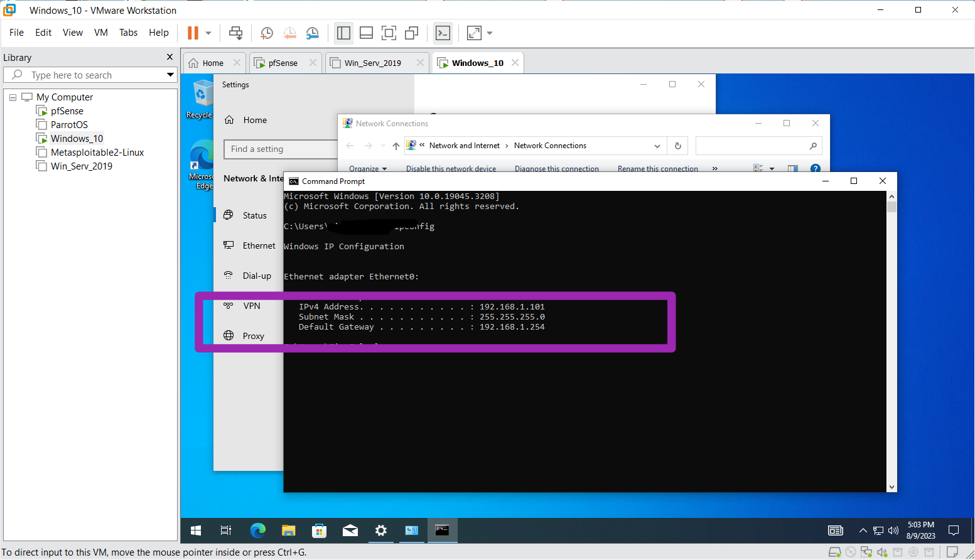The width and height of the screenshot is (975, 560).
Task: Open the Organize dropdown menu
Action: (x=368, y=168)
